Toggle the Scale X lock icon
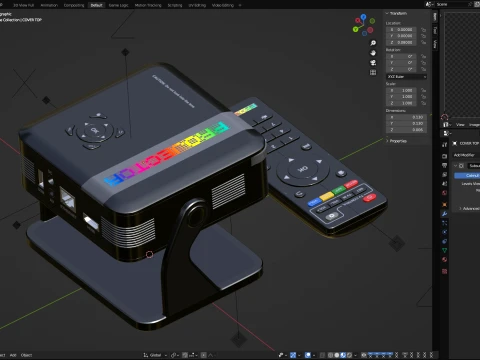480x360 pixels. point(423,90)
